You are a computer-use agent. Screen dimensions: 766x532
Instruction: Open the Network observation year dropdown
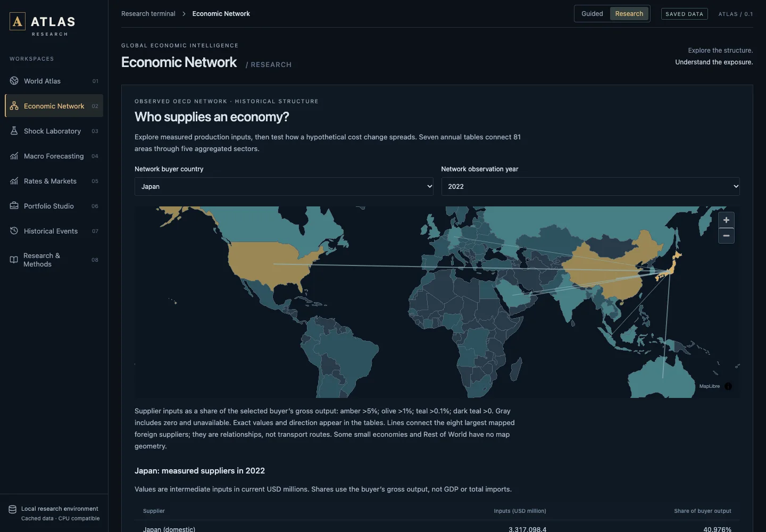pos(590,187)
